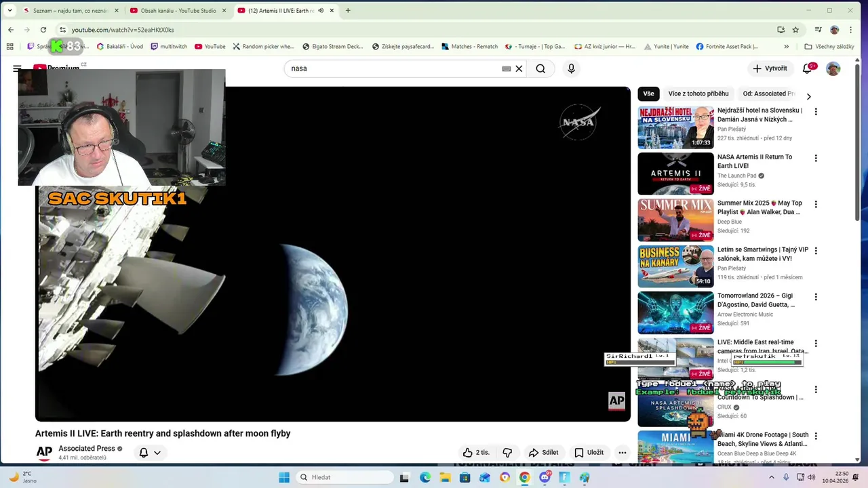Show more filter chips with the arrow

(x=808, y=96)
